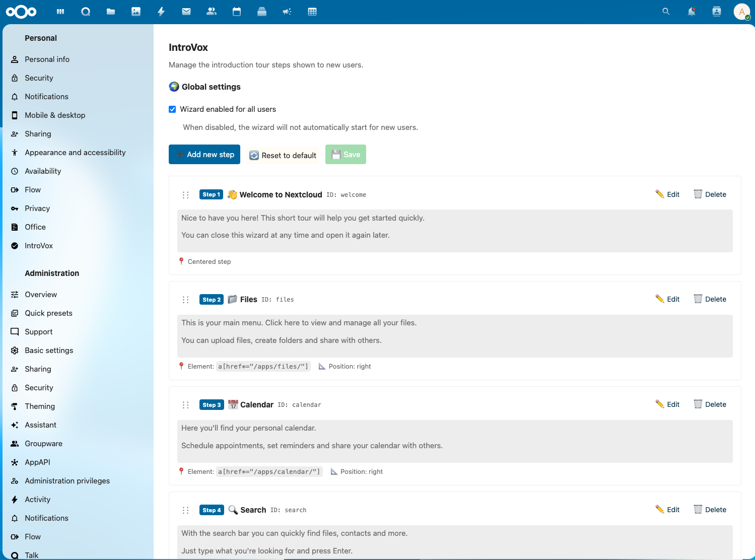Click Reset to default button

[283, 155]
